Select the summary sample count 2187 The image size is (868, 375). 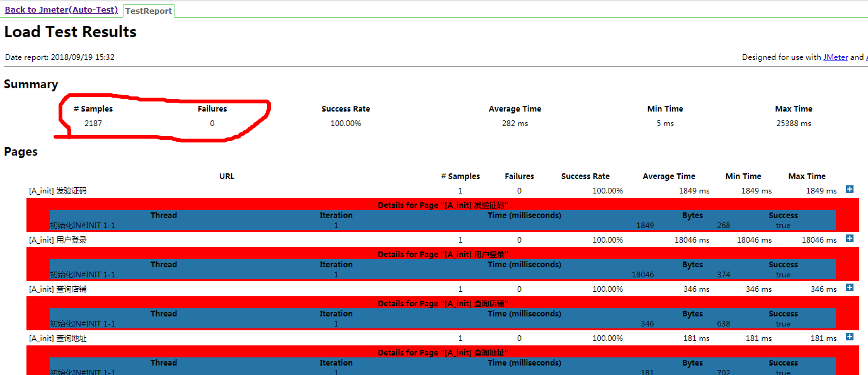coord(93,124)
